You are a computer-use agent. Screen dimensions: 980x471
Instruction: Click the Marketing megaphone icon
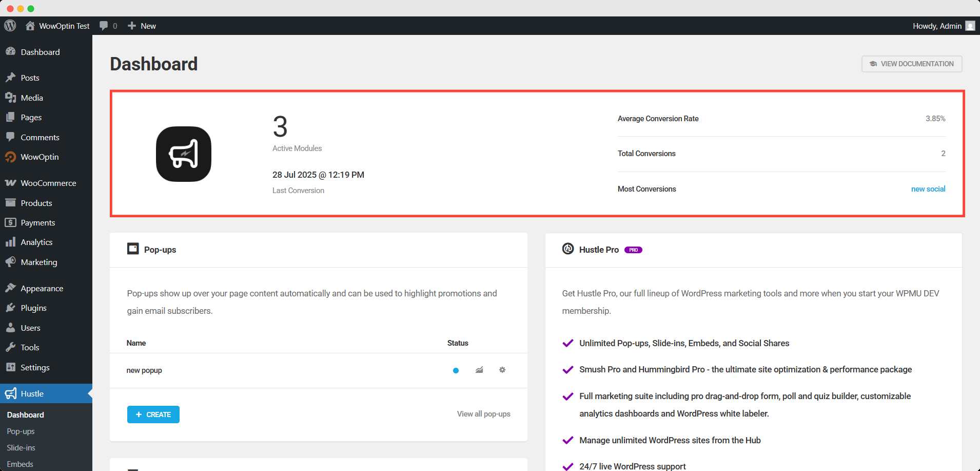click(x=10, y=262)
